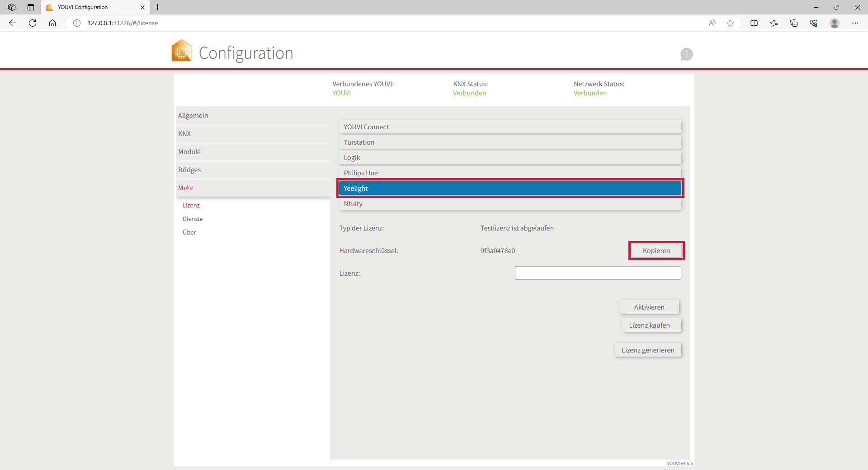Click the Configuration page heading
Screen dimensions: 868x470
click(246, 53)
